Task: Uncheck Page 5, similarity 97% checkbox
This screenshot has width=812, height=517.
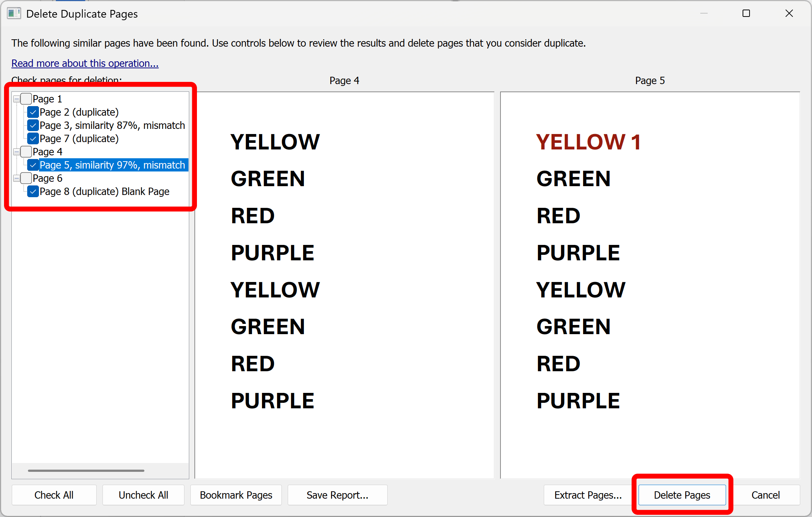Action: point(33,165)
